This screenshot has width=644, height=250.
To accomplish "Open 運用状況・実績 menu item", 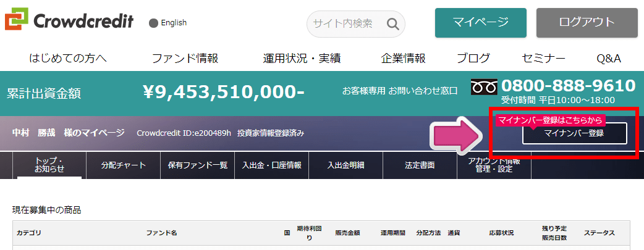I will [x=302, y=58].
